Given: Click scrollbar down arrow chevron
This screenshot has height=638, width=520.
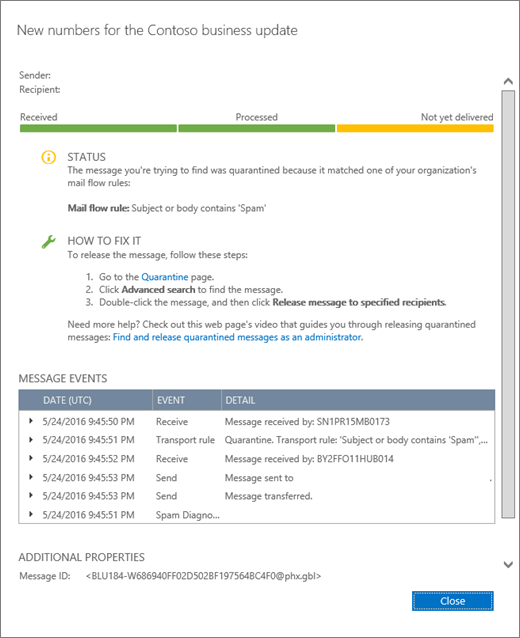Looking at the screenshot, I should pos(508,564).
